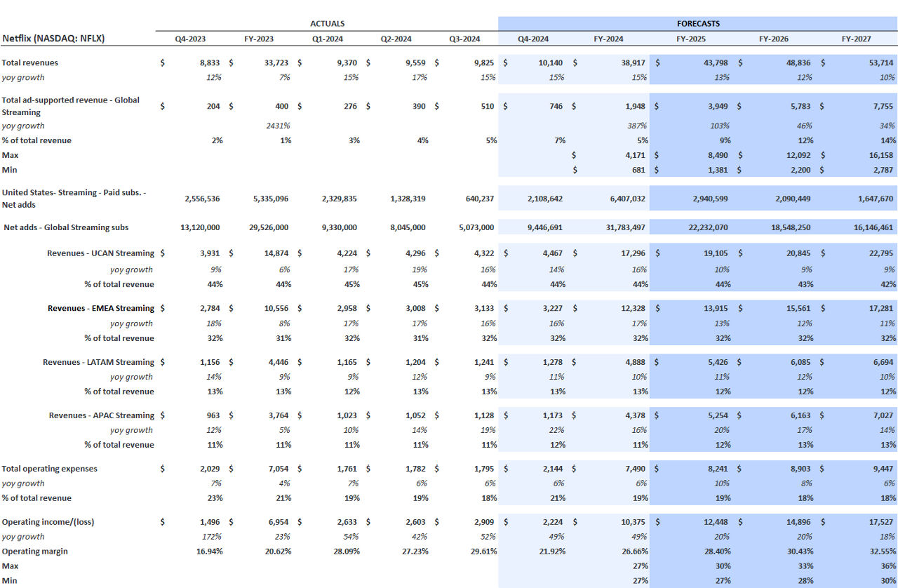This screenshot has height=588, width=898.
Task: Click operating income FY-2024 value 10,375
Action: 632,523
